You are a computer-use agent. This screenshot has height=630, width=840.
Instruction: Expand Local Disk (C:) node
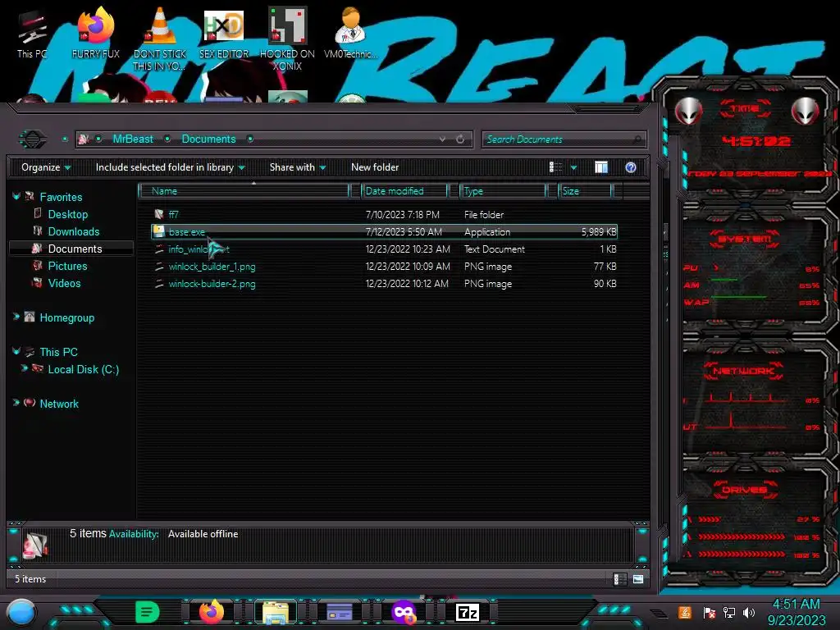pyautogui.click(x=24, y=368)
